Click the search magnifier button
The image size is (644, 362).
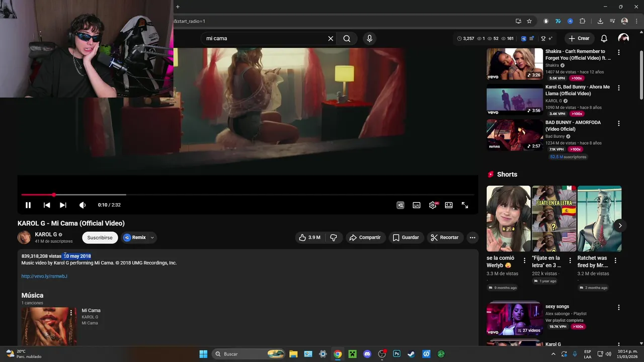coord(347,39)
